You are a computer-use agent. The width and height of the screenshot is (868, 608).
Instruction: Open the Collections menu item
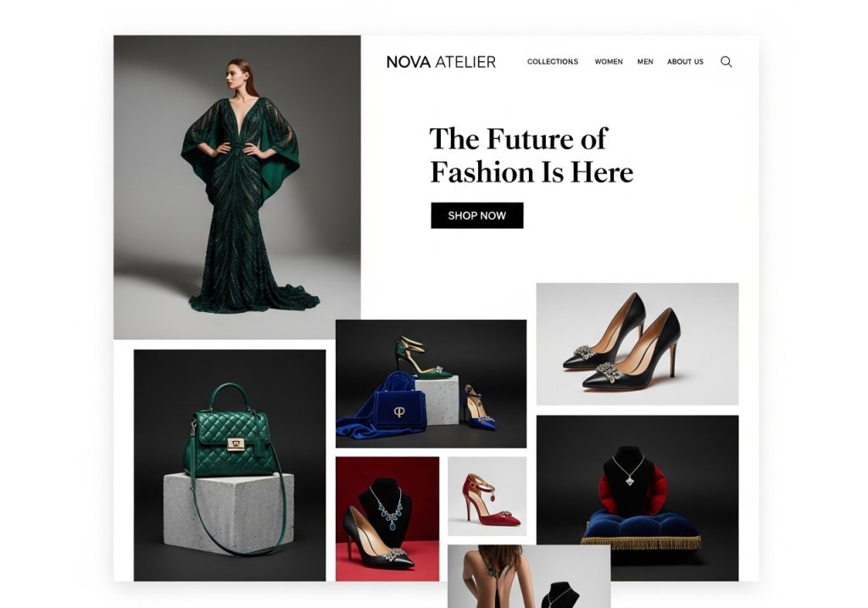click(553, 61)
